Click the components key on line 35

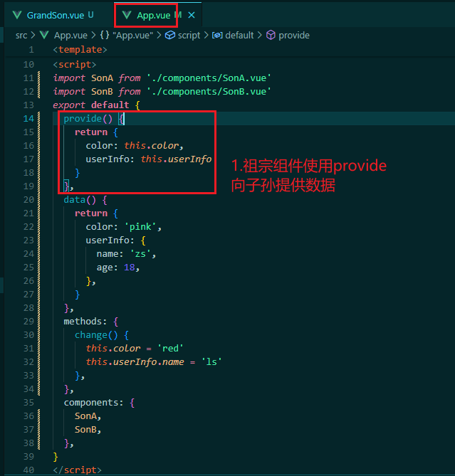point(91,403)
